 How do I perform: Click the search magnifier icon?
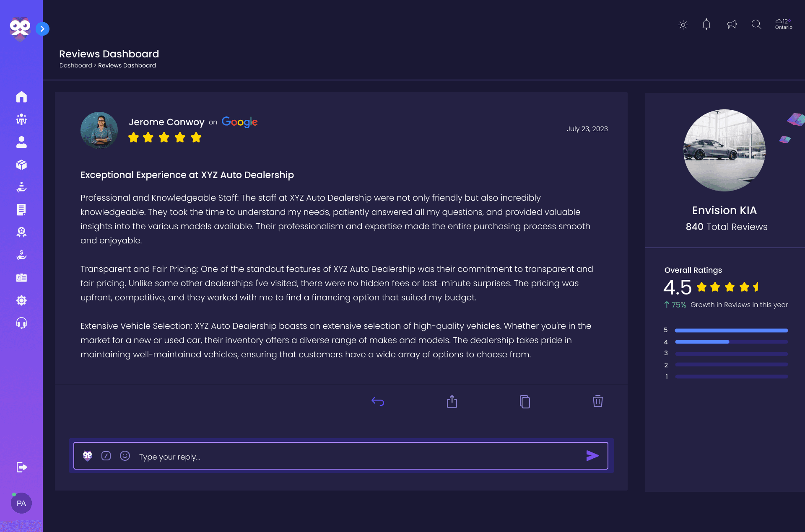pyautogui.click(x=756, y=24)
